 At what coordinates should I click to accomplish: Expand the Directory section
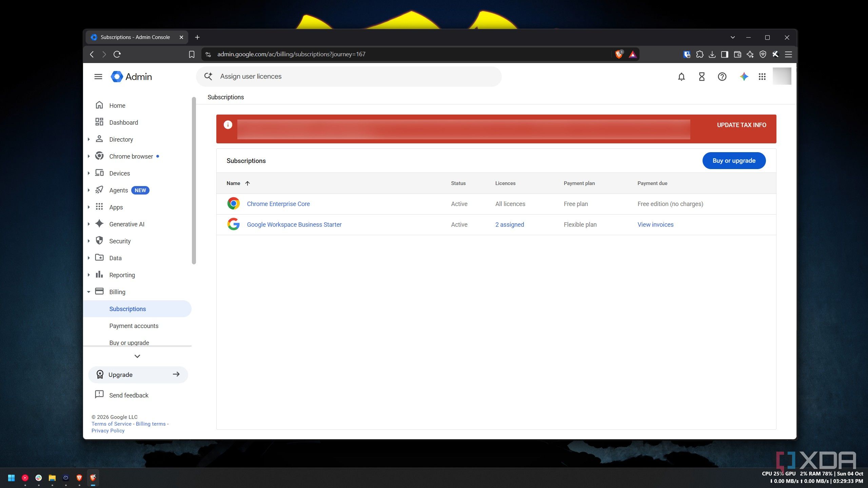click(x=89, y=139)
